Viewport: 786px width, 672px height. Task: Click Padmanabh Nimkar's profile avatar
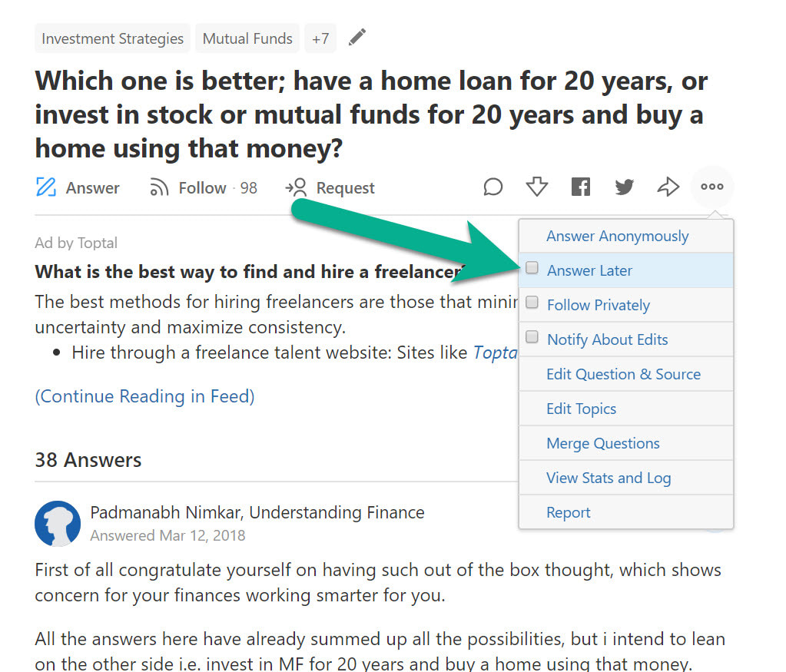58,524
